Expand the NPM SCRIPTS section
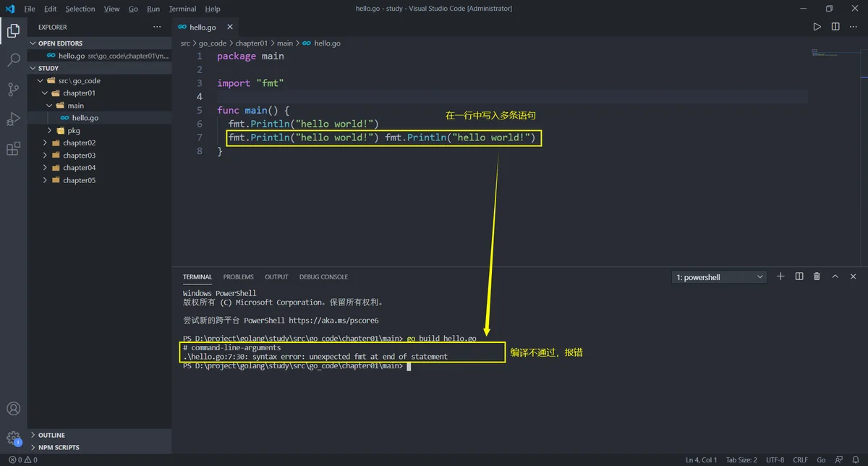Viewport: 868px width, 466px height. coord(100,447)
